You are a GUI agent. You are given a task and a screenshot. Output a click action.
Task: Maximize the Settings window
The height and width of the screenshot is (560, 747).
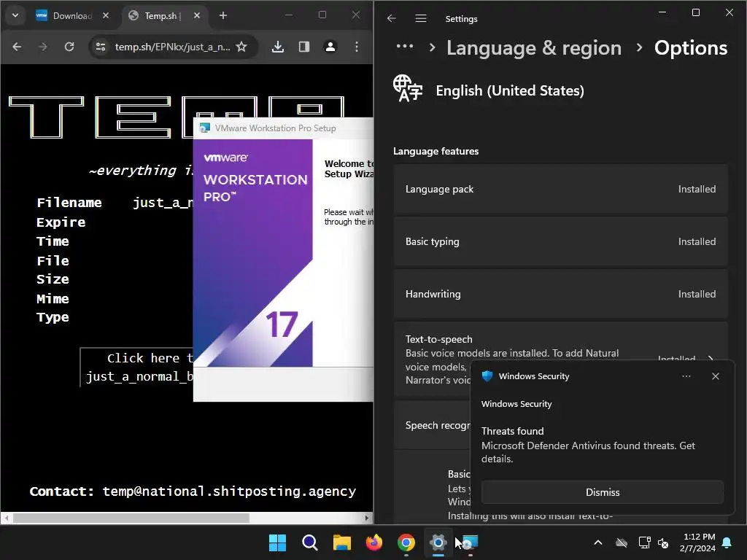pyautogui.click(x=695, y=12)
